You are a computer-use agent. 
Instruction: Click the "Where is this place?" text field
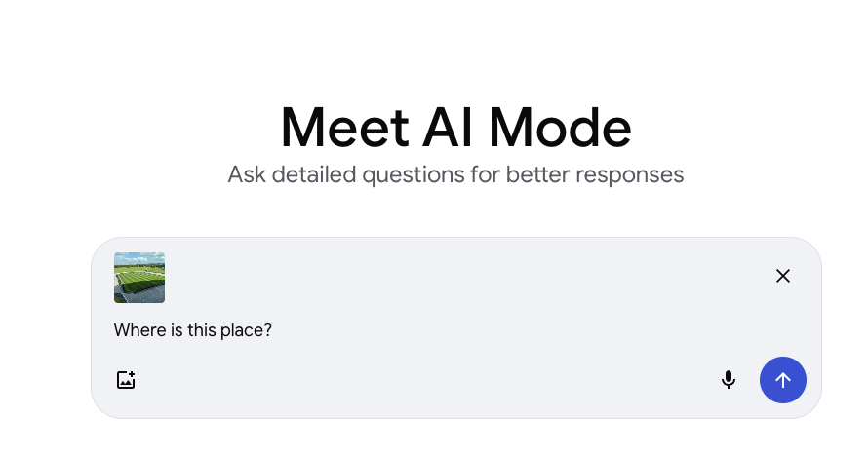[x=192, y=330]
